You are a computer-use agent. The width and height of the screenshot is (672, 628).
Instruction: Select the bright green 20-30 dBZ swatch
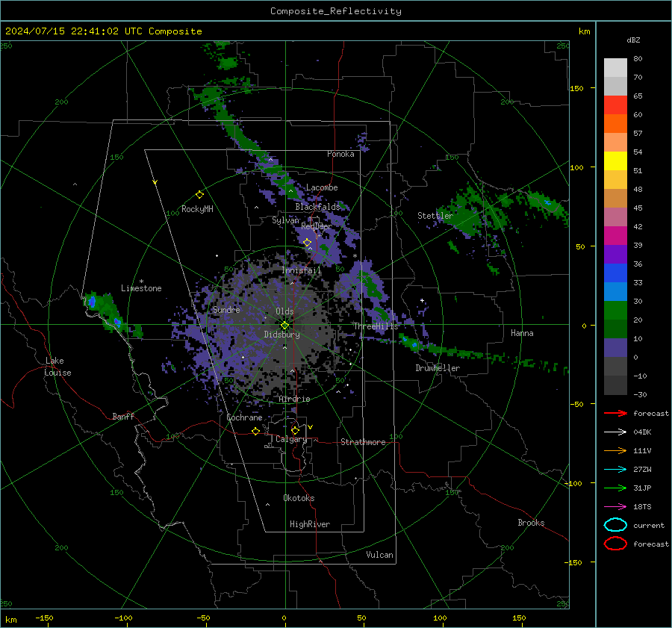[x=615, y=311]
